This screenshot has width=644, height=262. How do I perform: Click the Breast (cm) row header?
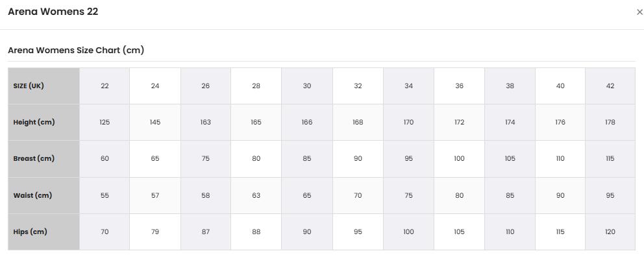[43, 159]
